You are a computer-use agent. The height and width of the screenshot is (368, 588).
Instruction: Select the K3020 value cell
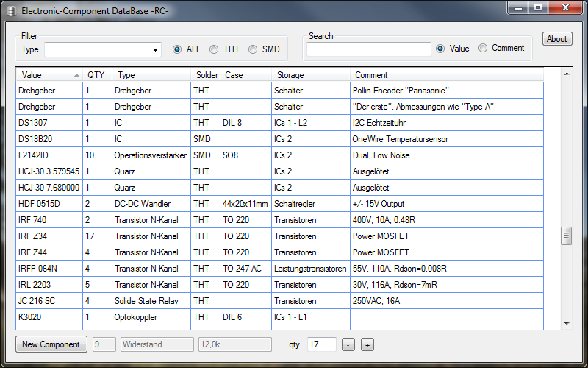pyautogui.click(x=49, y=317)
